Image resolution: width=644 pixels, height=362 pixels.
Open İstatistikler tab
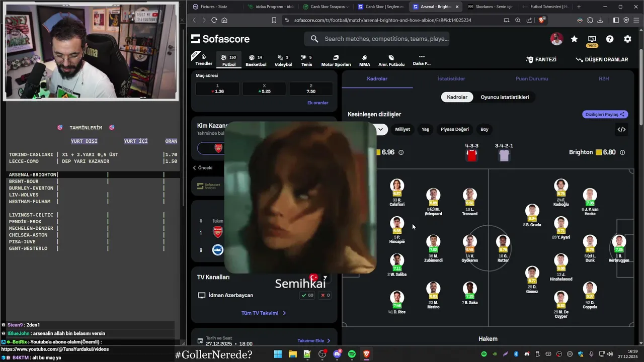click(451, 79)
